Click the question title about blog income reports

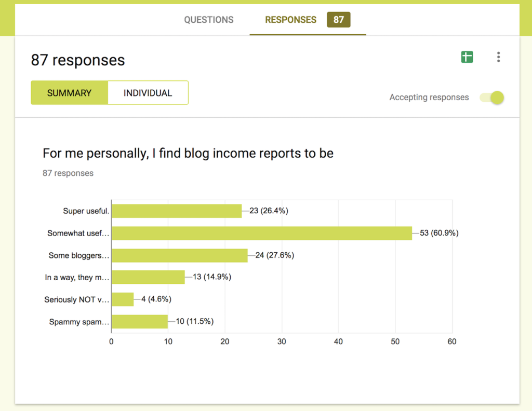[x=188, y=154]
